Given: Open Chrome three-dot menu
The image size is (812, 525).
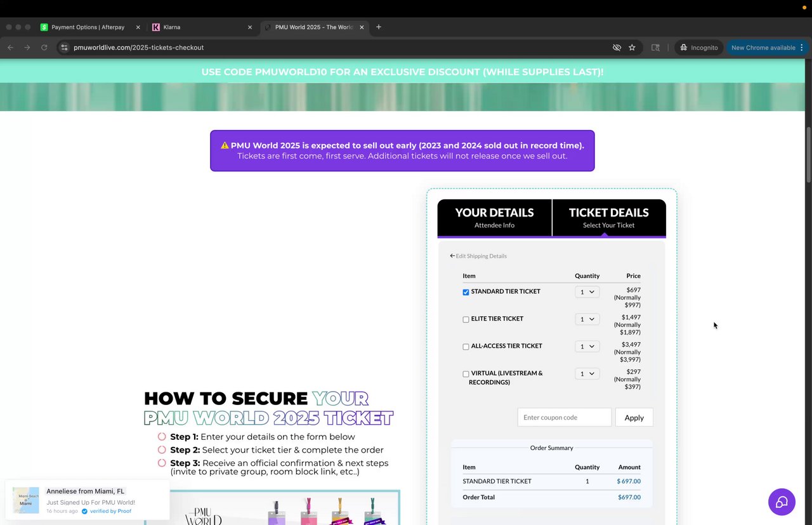Looking at the screenshot, I should tap(802, 48).
